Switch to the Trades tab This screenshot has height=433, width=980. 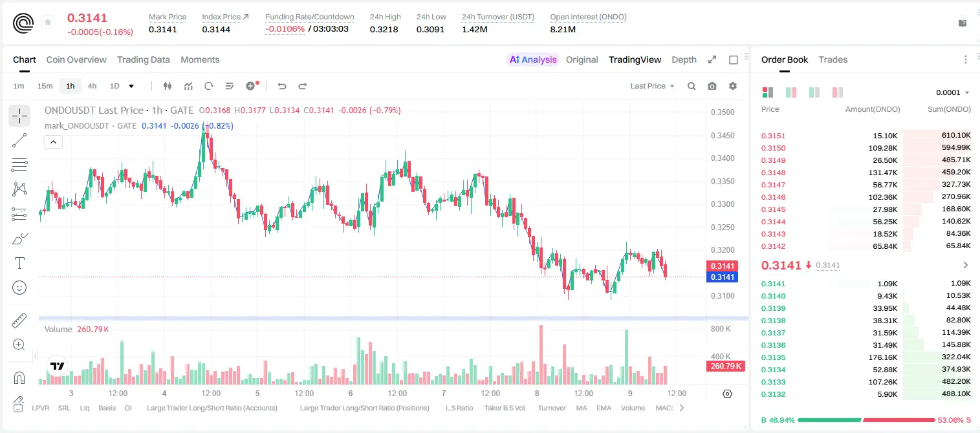[833, 59]
